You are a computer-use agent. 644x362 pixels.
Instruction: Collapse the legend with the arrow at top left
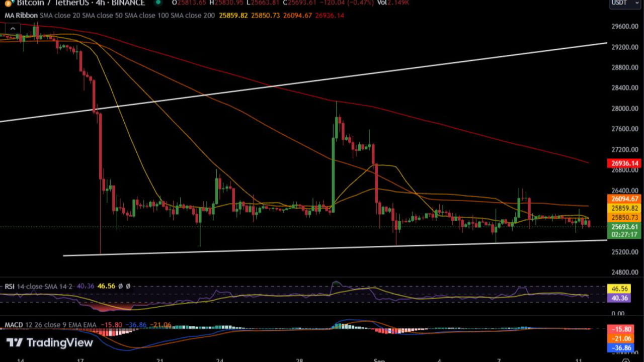coord(13,29)
